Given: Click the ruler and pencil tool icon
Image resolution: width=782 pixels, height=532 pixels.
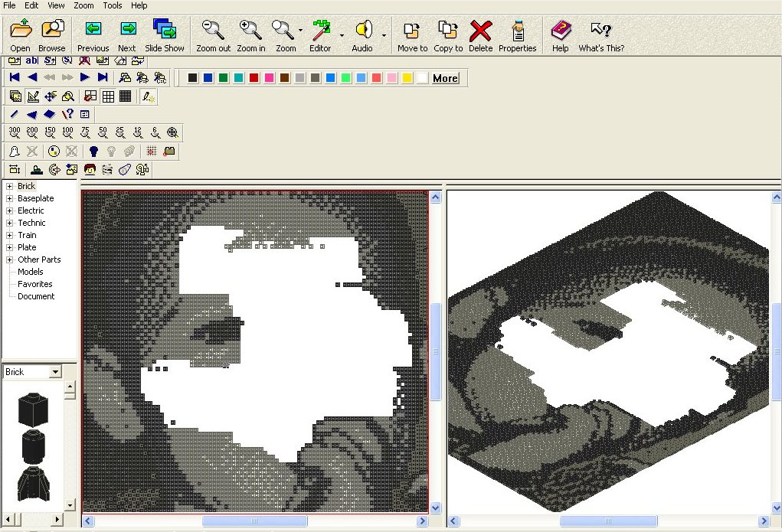Looking at the screenshot, I should 33,96.
